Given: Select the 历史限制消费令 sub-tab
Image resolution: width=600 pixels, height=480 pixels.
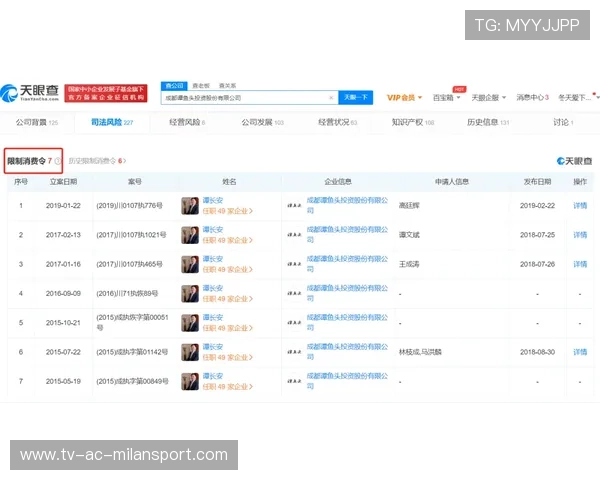Looking at the screenshot, I should tap(97, 160).
